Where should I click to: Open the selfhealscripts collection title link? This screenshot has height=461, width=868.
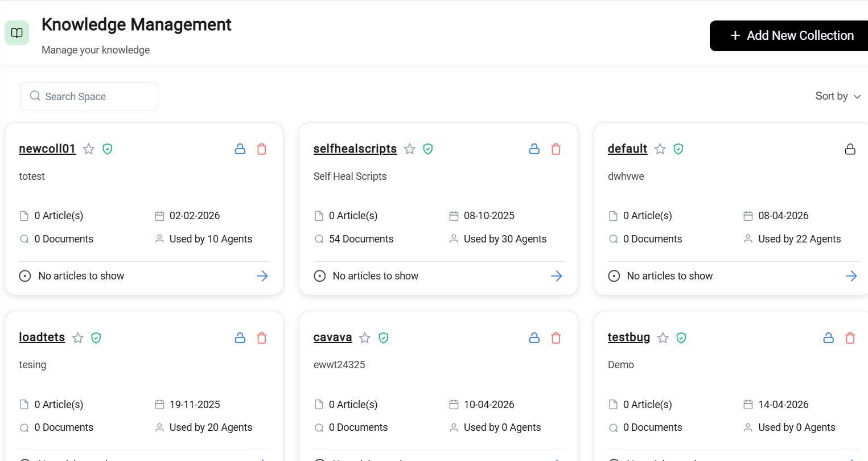pos(355,149)
